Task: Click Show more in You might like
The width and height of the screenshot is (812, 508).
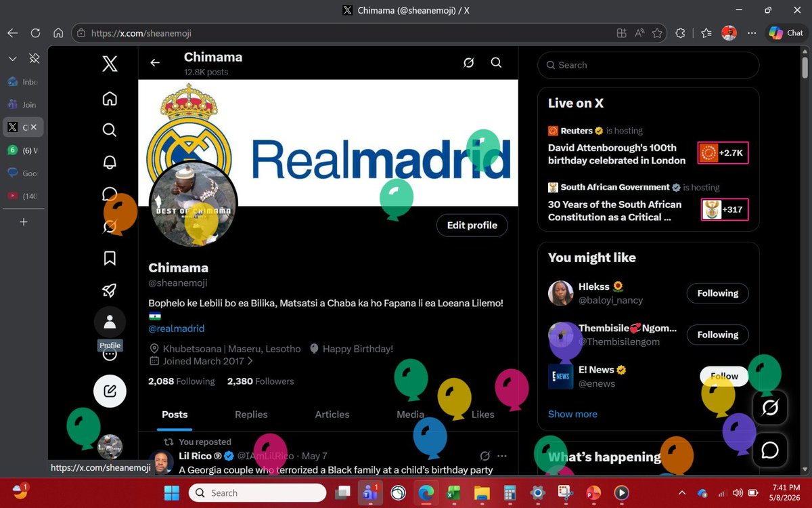Action: point(572,414)
